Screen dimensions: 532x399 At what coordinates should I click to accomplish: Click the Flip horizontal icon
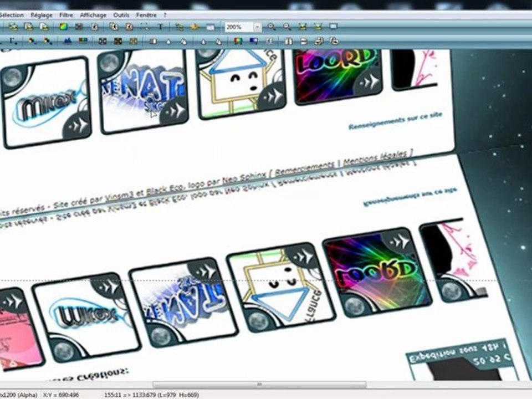point(289,42)
